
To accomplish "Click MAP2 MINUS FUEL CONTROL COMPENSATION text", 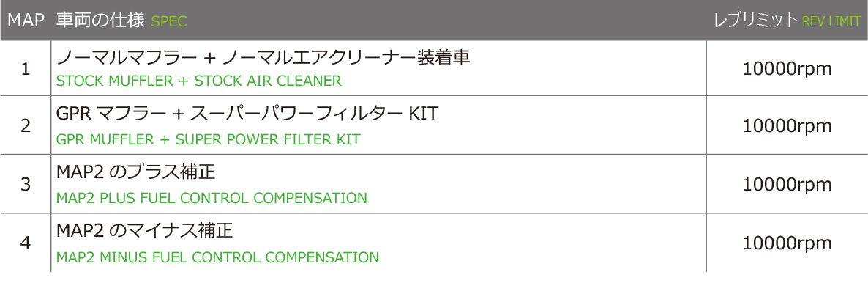I will coord(217,257).
